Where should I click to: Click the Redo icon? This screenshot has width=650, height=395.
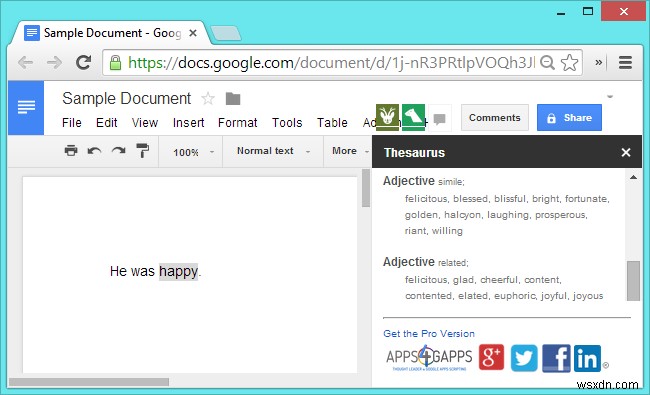click(x=119, y=151)
